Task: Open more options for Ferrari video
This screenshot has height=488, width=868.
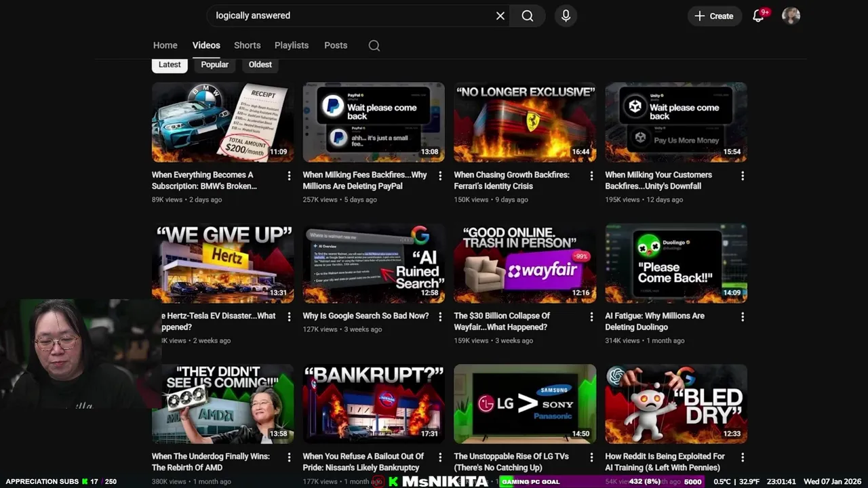Action: point(591,176)
